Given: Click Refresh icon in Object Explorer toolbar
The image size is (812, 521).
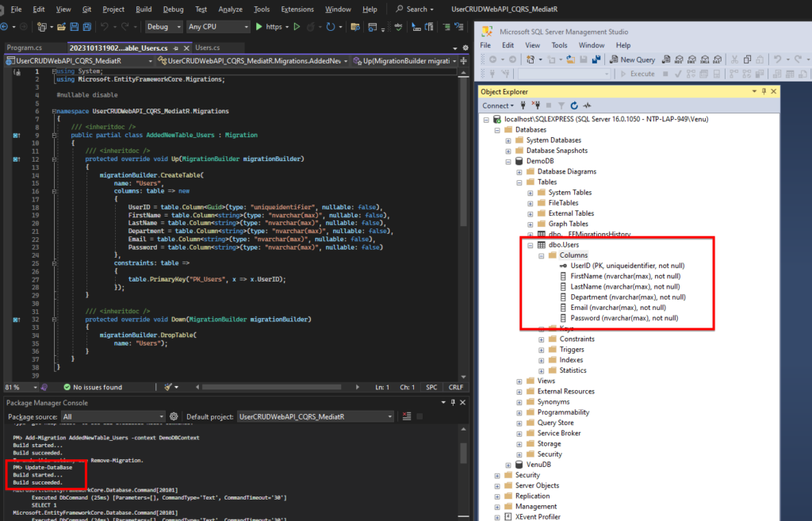Looking at the screenshot, I should 574,105.
